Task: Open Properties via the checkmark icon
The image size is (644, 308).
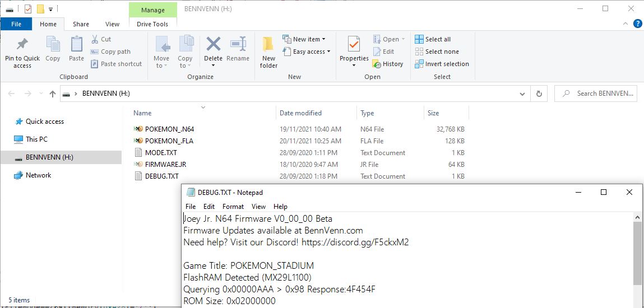Action: [x=354, y=45]
